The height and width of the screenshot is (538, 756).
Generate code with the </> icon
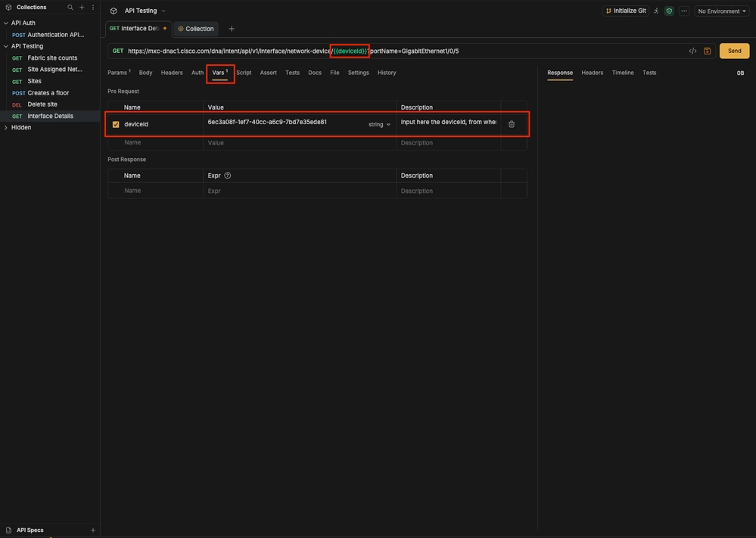pyautogui.click(x=693, y=51)
